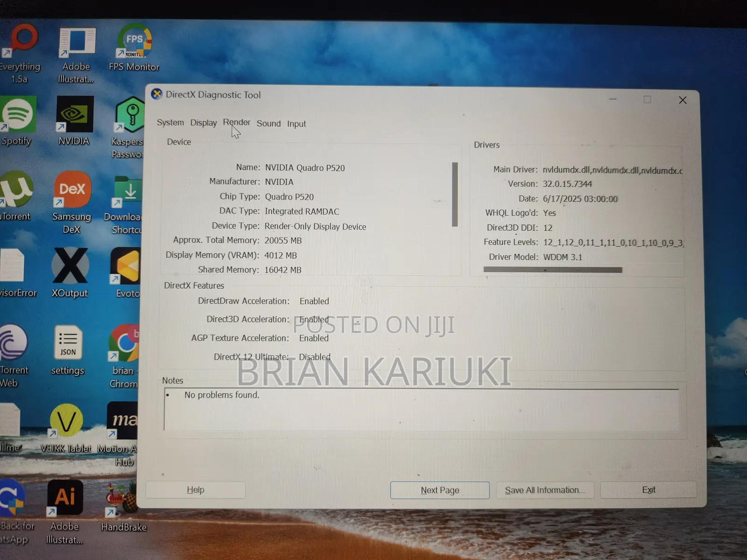Select the Driver Model value 'WDDM 3.1'

click(563, 257)
